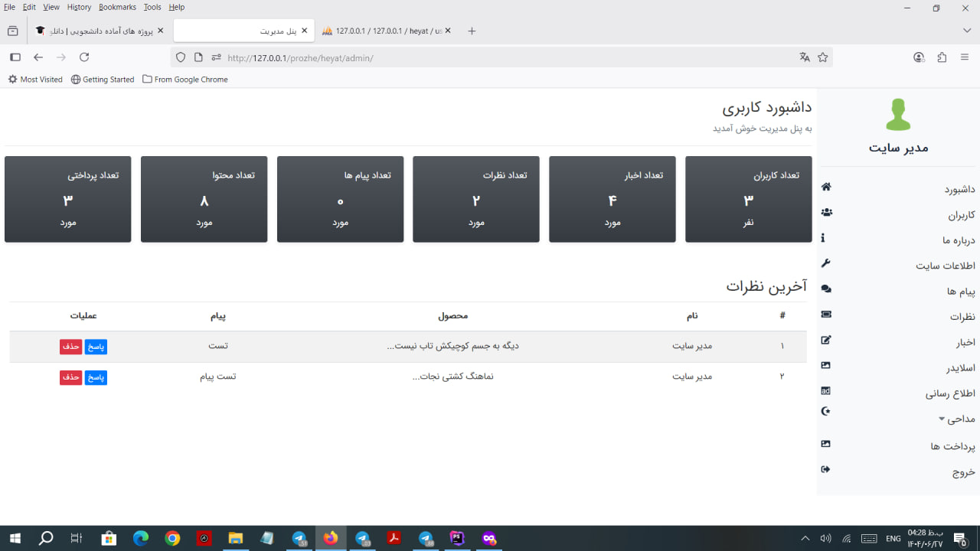Switch to the 127.0.0.1 heyat phpMyAdmin tab
This screenshot has width=980, height=551.
click(383, 31)
